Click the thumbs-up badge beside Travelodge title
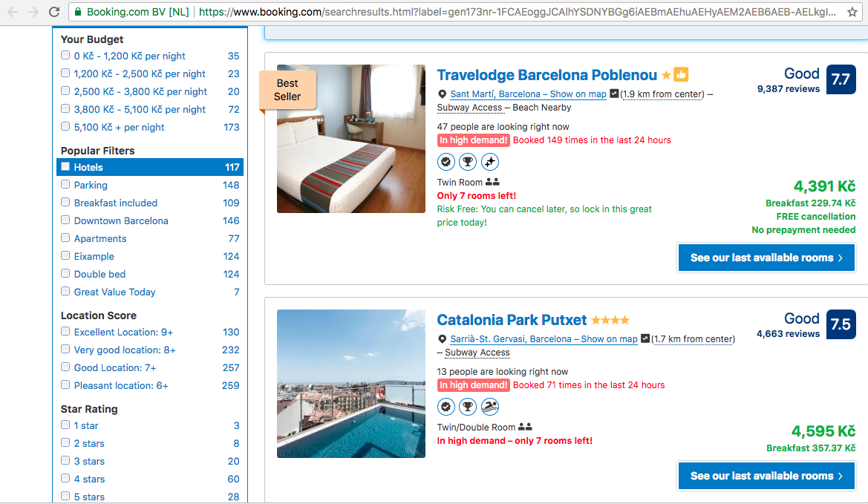The height and width of the screenshot is (504, 868). point(681,74)
